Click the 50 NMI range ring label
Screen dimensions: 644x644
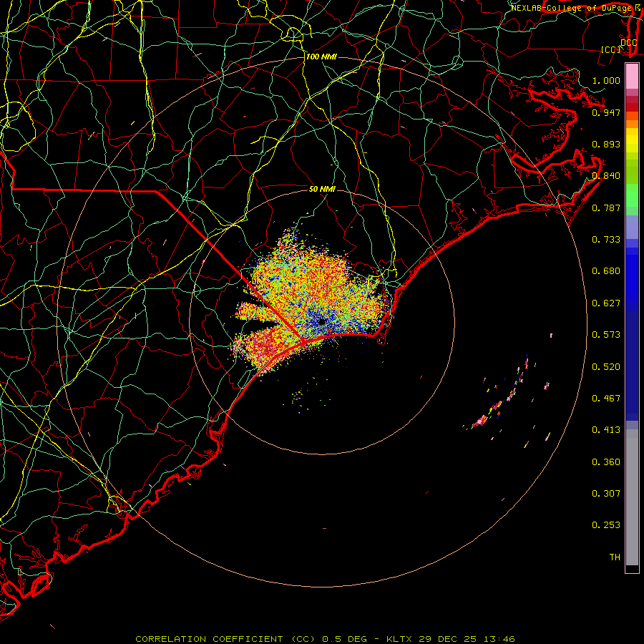pos(322,189)
